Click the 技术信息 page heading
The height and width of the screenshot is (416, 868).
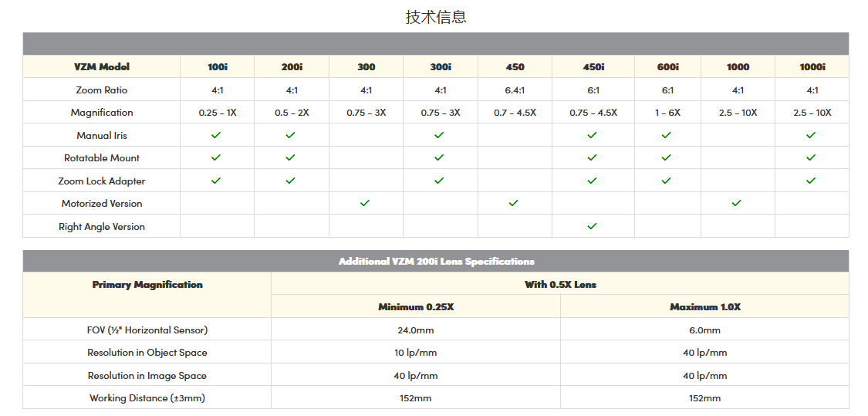pos(436,17)
